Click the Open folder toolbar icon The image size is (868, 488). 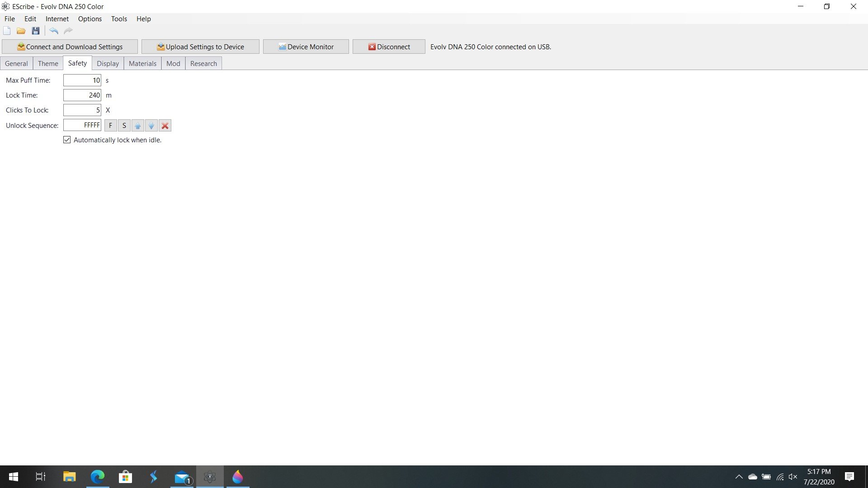click(x=21, y=31)
